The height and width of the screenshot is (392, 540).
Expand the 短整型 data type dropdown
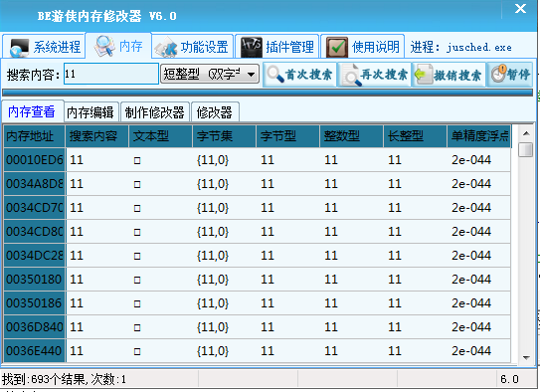click(210, 74)
